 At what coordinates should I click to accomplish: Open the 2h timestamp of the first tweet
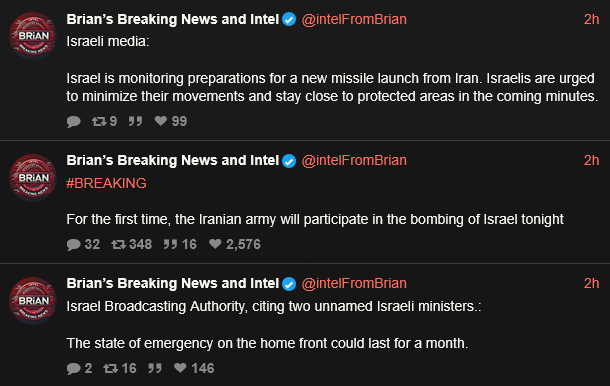click(x=591, y=19)
